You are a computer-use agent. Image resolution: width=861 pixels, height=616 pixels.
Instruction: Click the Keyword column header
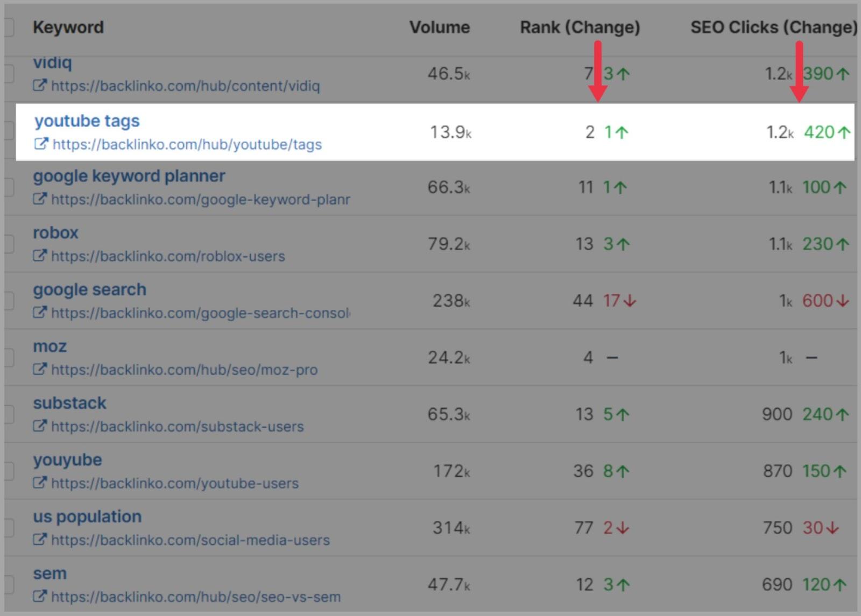[68, 27]
